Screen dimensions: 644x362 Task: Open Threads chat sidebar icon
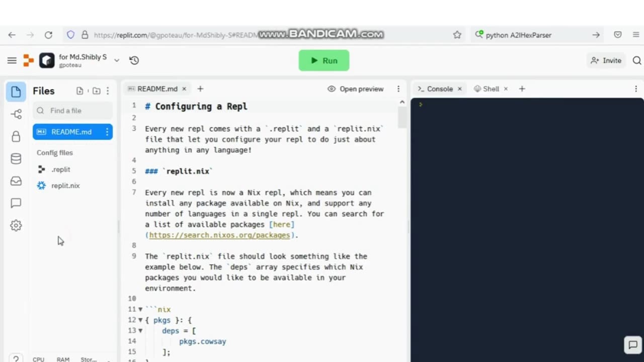pos(16,203)
